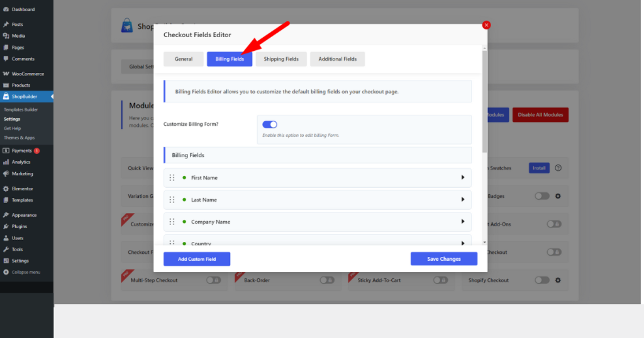Open the Products icon in sidebar
The image size is (644, 338).
[6, 85]
